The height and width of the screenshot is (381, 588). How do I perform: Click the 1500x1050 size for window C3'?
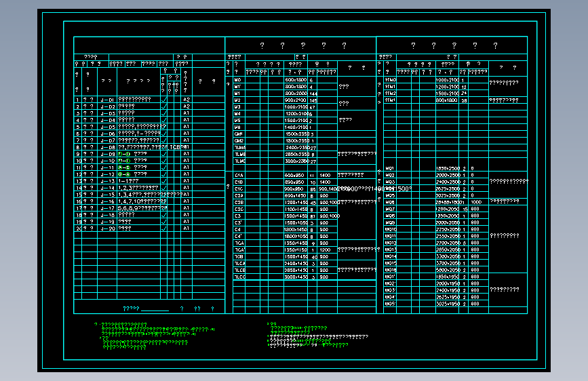296,222
